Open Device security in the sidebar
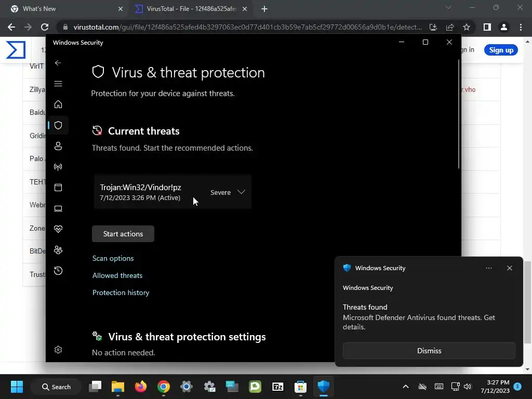 58,208
